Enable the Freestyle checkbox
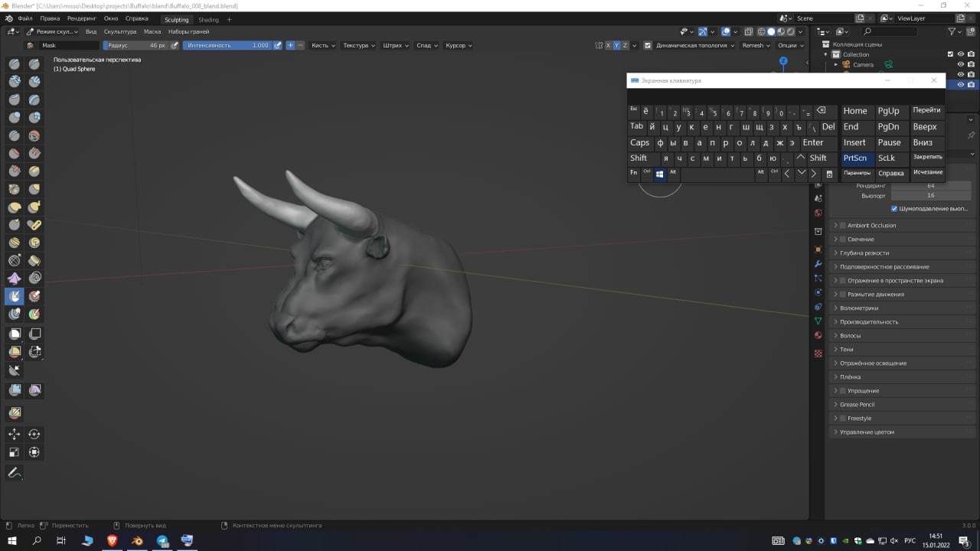This screenshot has width=980, height=551. tap(842, 419)
